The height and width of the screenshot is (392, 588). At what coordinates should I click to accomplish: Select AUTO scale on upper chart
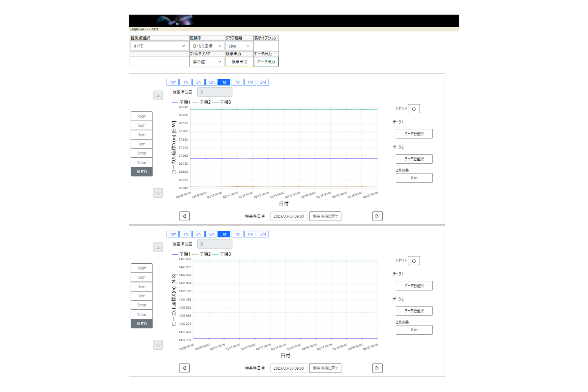tap(142, 172)
